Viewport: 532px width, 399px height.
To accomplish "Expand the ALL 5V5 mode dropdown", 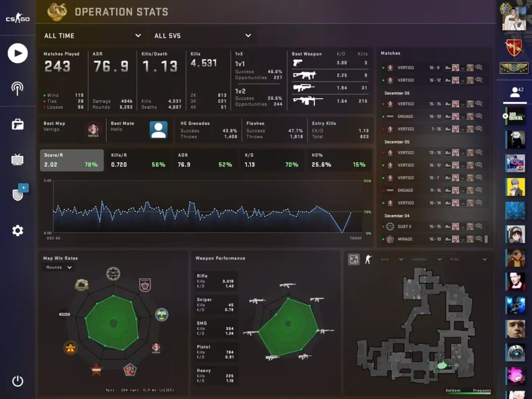I will pos(203,36).
